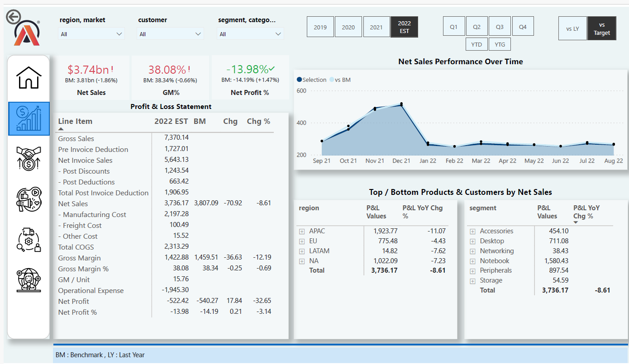Toggle the YTD time filter
Image resolution: width=629 pixels, height=364 pixels.
tap(477, 44)
